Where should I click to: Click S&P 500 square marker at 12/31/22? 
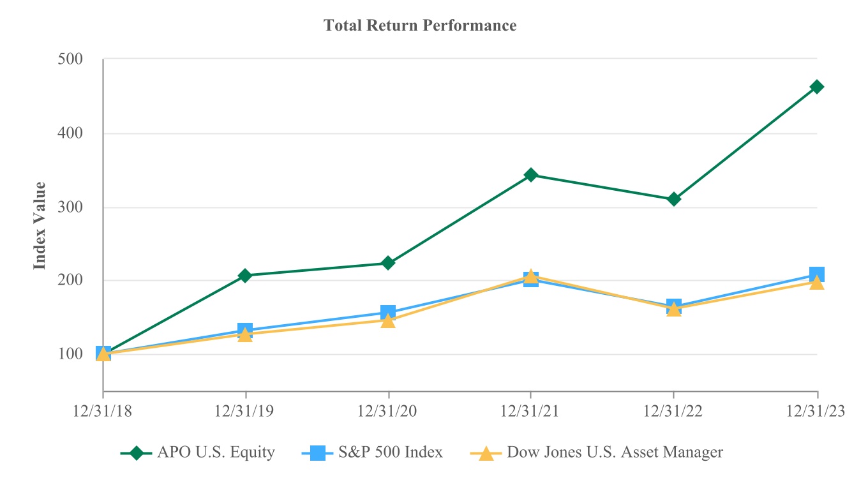click(x=674, y=306)
